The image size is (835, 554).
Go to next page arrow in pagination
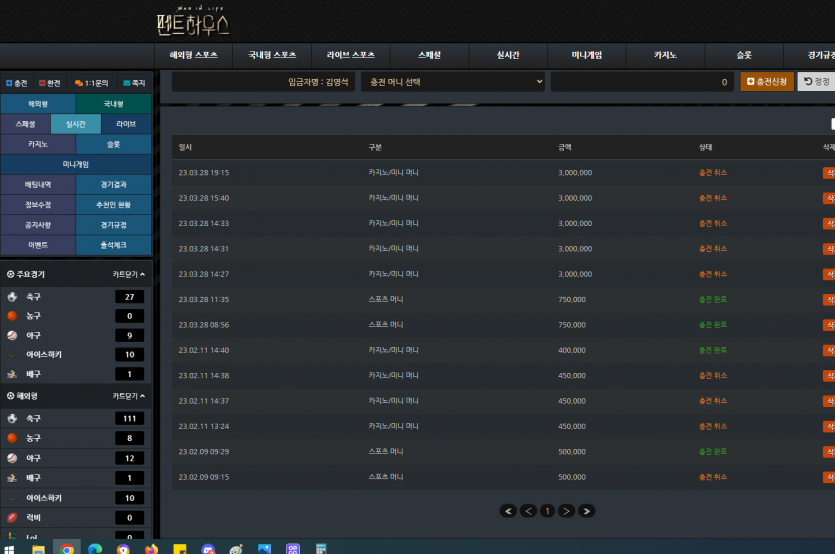(x=566, y=511)
